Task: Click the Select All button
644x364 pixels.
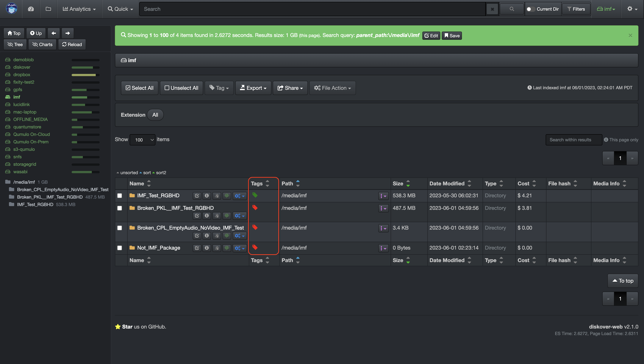Action: (140, 88)
